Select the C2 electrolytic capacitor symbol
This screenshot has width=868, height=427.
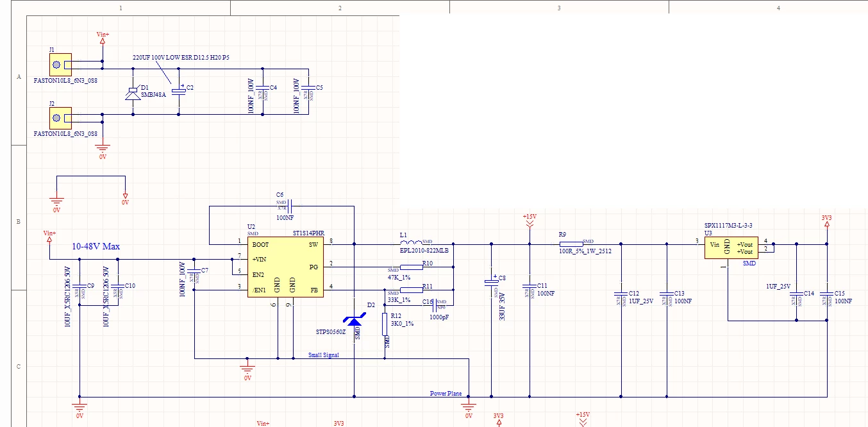(x=179, y=90)
